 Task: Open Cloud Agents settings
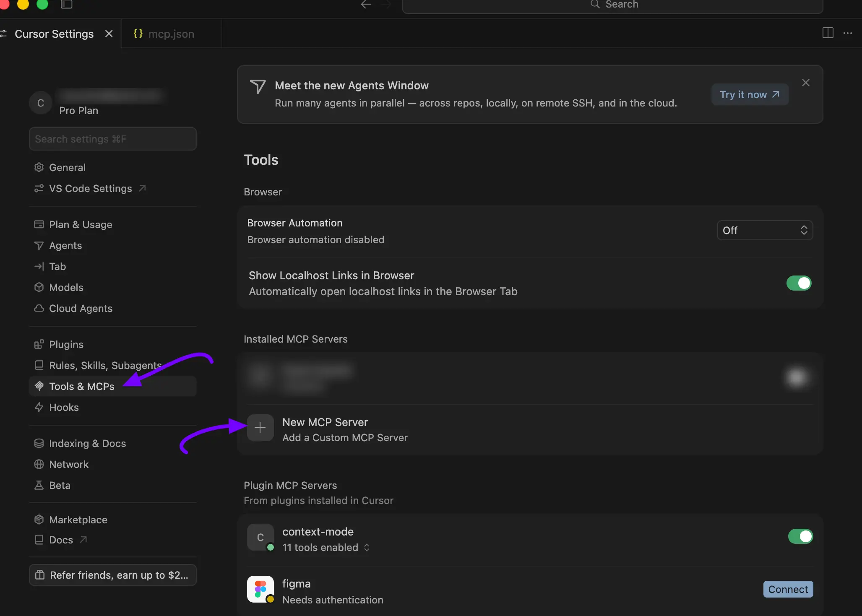click(81, 308)
